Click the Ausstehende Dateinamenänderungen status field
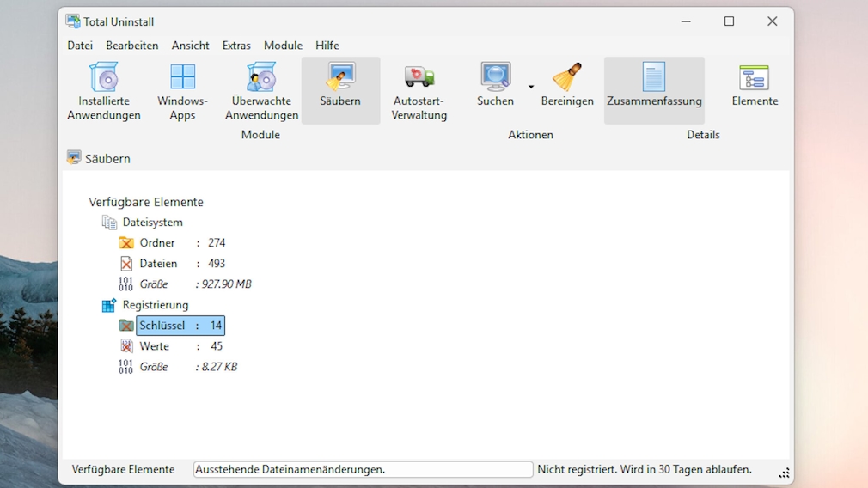Image resolution: width=868 pixels, height=488 pixels. 364,469
